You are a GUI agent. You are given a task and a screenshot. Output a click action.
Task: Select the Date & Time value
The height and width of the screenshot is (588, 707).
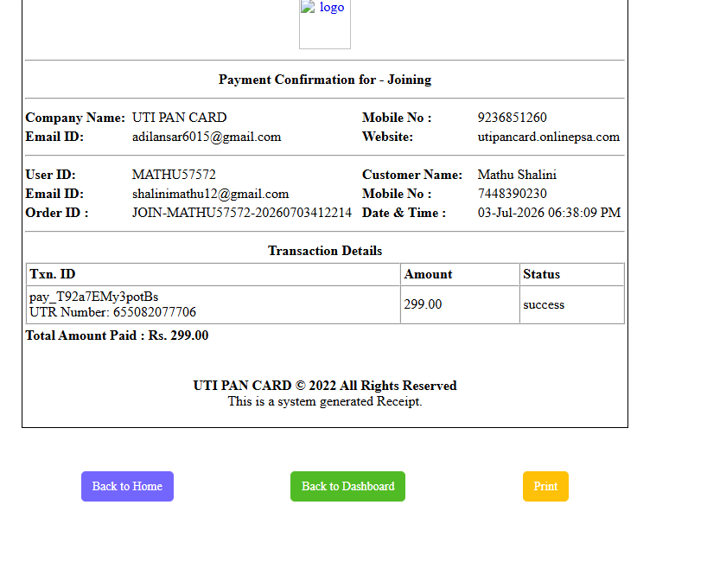tap(549, 213)
